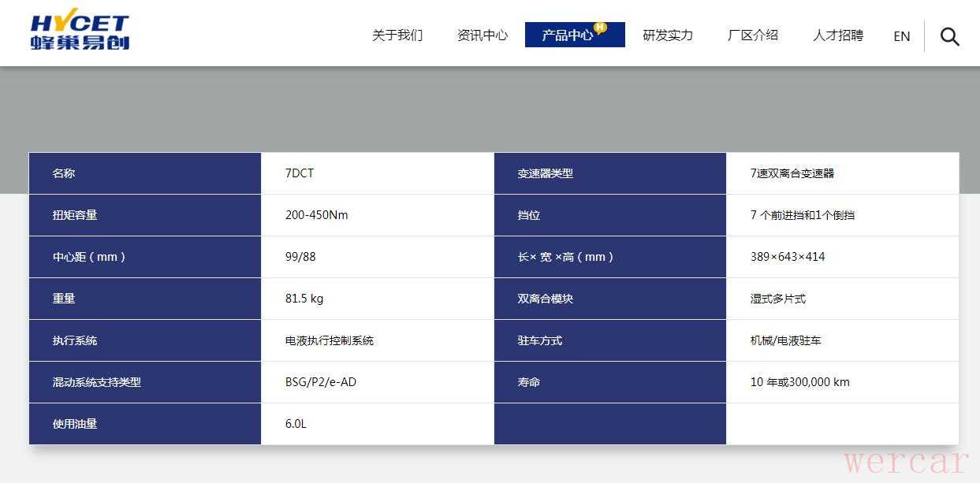This screenshot has height=483, width=980.
Task: Go to 资讯中心 in the navigation
Action: (483, 35)
